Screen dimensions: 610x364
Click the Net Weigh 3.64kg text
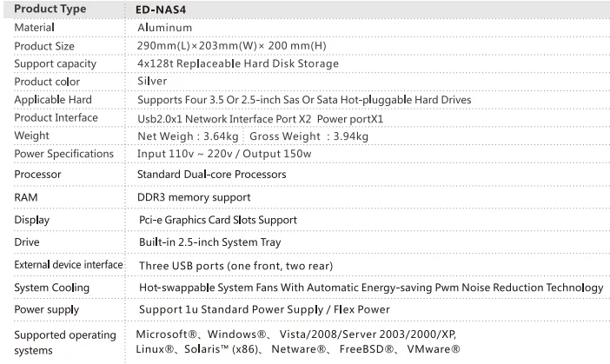pyautogui.click(x=187, y=136)
